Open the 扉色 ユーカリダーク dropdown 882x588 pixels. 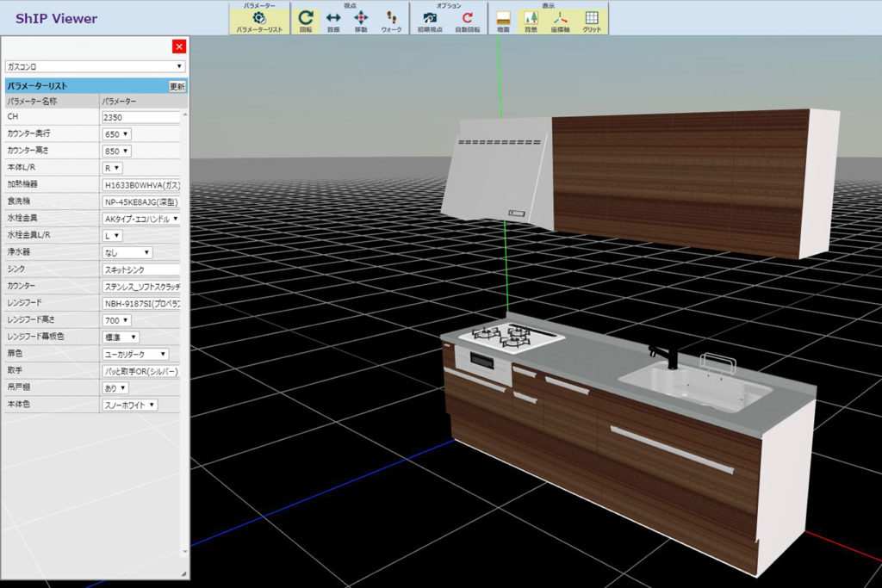click(x=135, y=354)
